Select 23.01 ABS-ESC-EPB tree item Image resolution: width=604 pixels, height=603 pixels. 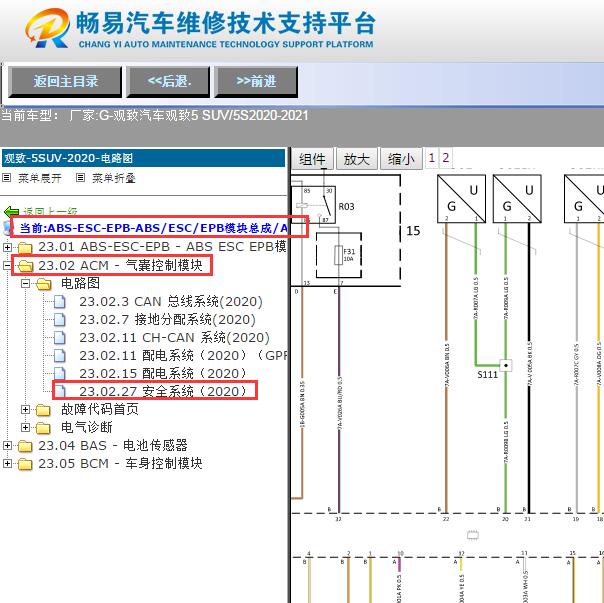162,247
